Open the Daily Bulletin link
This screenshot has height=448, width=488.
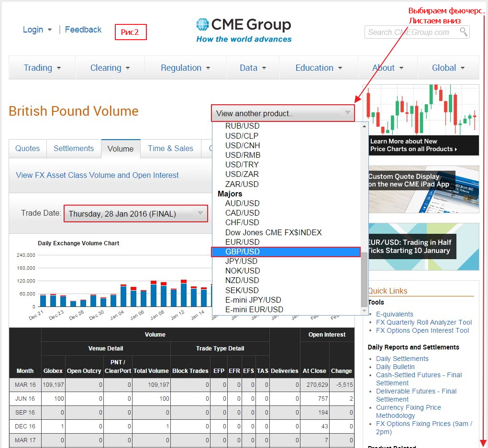395,367
